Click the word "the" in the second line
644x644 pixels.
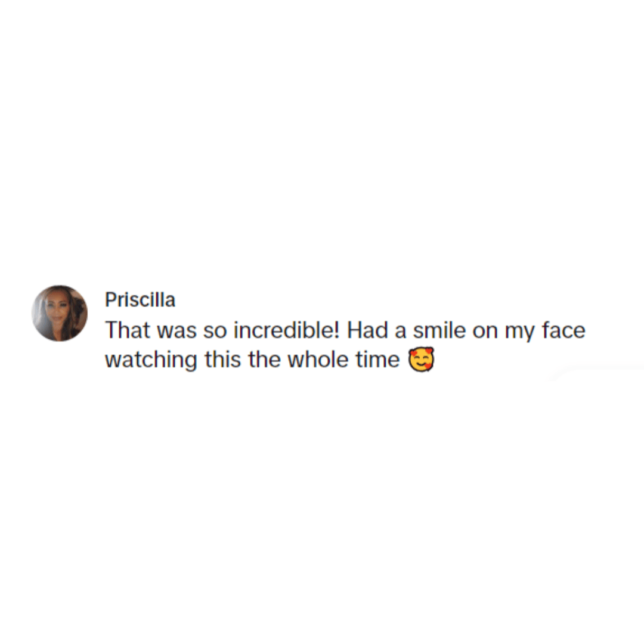pos(264,360)
